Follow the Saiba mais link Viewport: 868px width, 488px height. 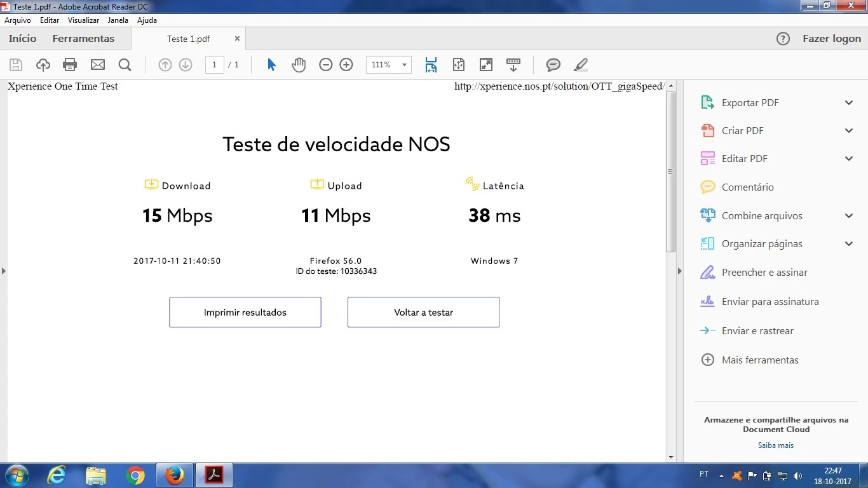(x=776, y=445)
